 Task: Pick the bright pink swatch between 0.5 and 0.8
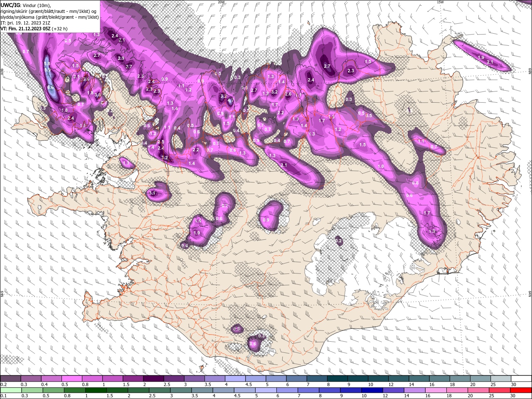click(x=72, y=379)
